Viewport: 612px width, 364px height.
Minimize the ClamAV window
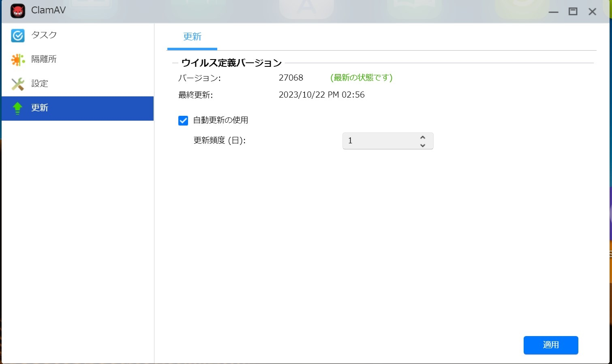553,12
